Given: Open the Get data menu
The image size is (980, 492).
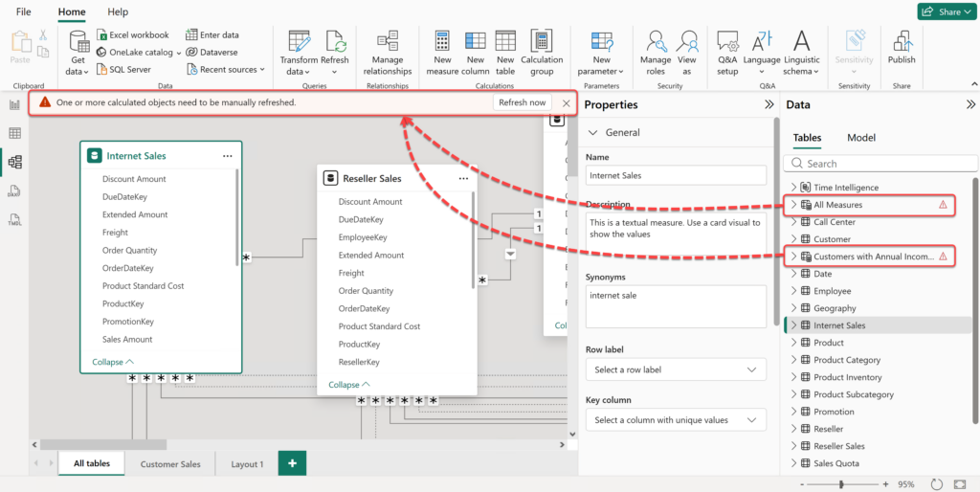Looking at the screenshot, I should tap(78, 54).
